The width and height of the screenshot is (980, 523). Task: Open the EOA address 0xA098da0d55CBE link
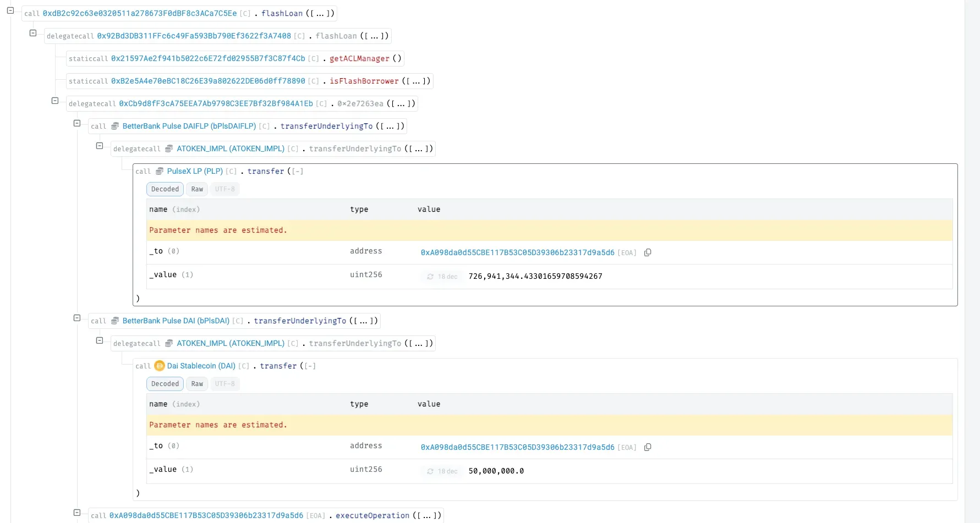[x=517, y=252]
